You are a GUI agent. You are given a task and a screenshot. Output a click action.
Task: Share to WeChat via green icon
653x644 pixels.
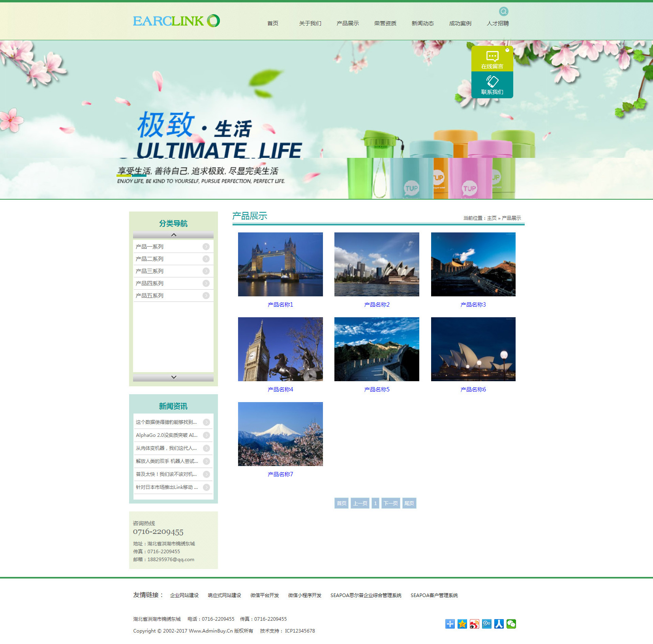point(511,624)
